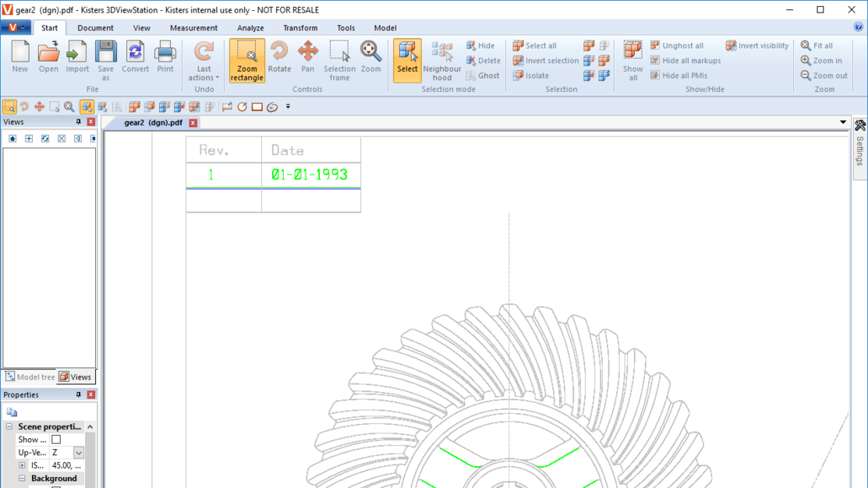The width and height of the screenshot is (868, 488).
Task: Collapse the Background section
Action: click(x=22, y=478)
